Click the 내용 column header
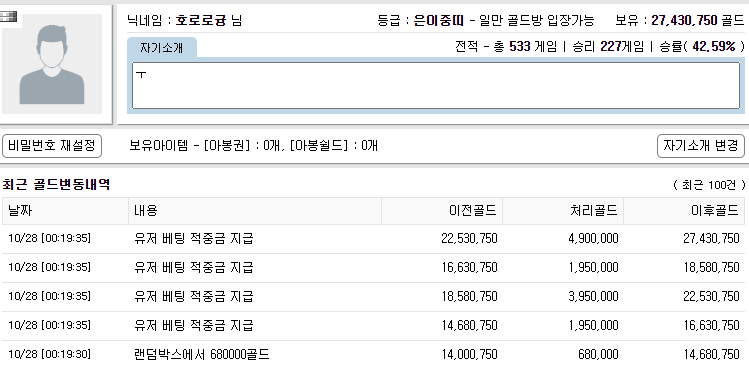Image resolution: width=749 pixels, height=369 pixels. [255, 211]
